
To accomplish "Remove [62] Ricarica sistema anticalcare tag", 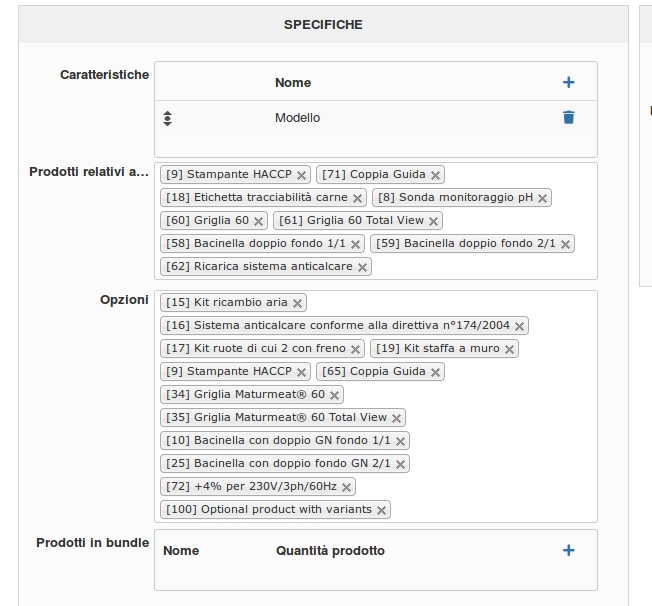I will tap(362, 267).
